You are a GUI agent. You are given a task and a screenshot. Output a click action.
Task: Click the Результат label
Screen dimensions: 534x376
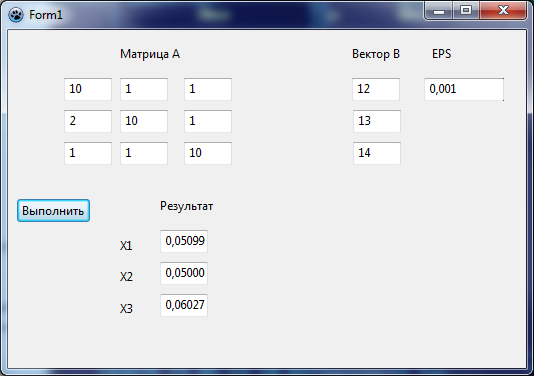(x=187, y=206)
